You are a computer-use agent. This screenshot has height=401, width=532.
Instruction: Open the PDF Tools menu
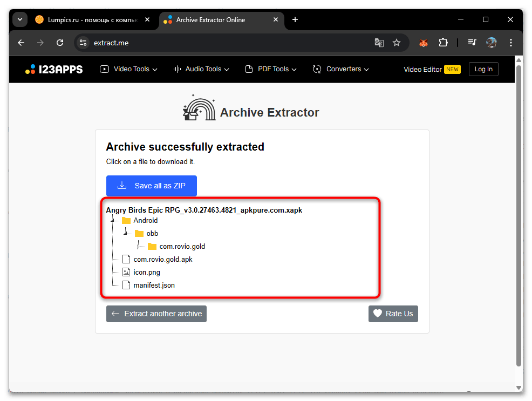(271, 69)
